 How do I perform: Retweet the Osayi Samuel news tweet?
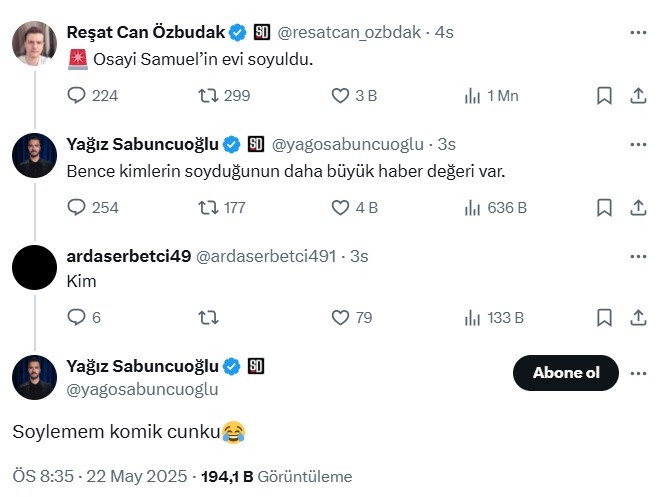(x=209, y=96)
